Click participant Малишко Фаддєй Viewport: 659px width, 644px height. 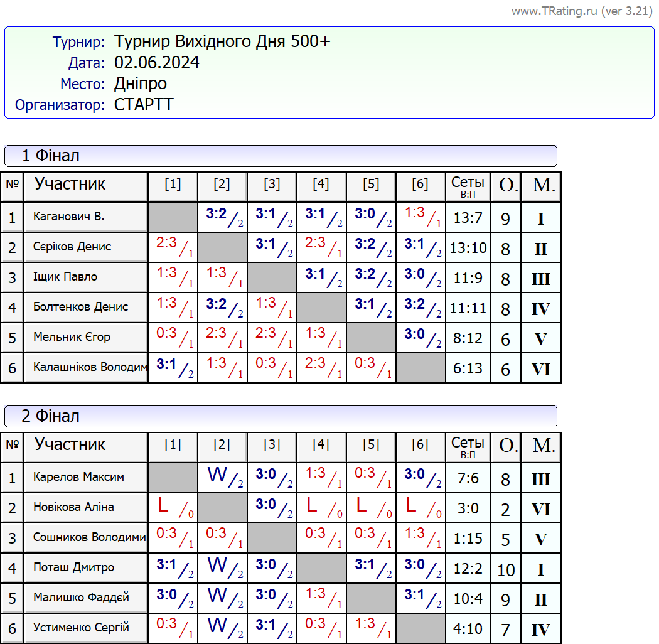(81, 598)
